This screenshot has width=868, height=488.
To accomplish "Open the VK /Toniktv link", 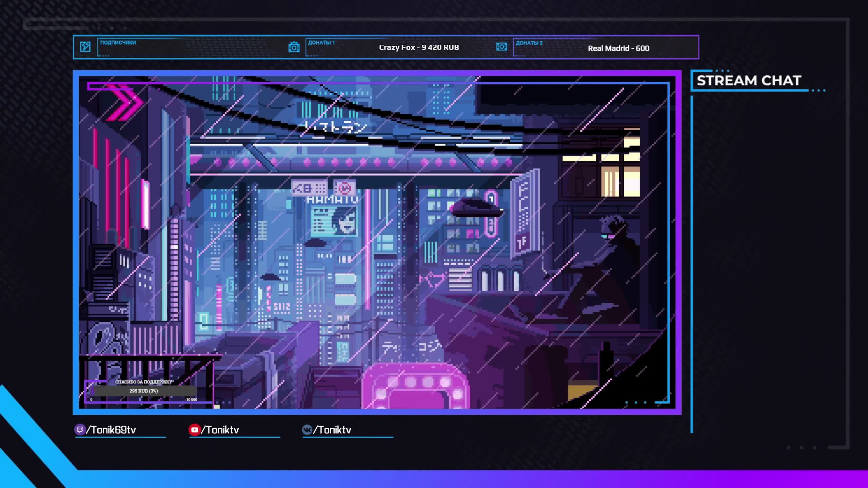I will (x=332, y=430).
